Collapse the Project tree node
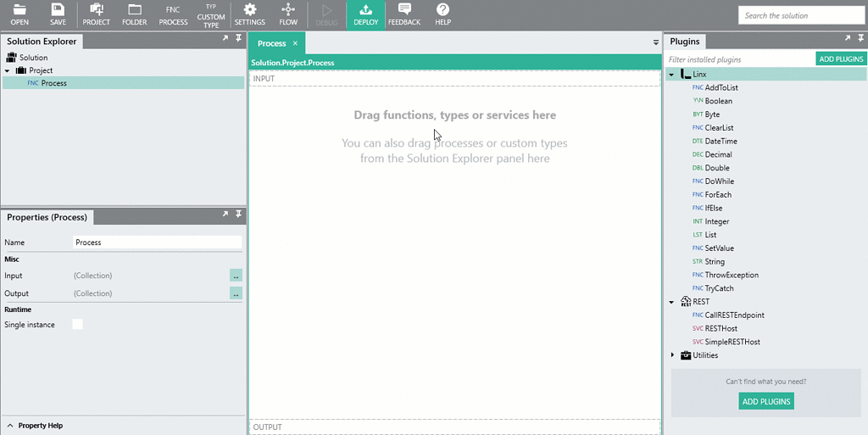This screenshot has width=868, height=435. [7, 71]
